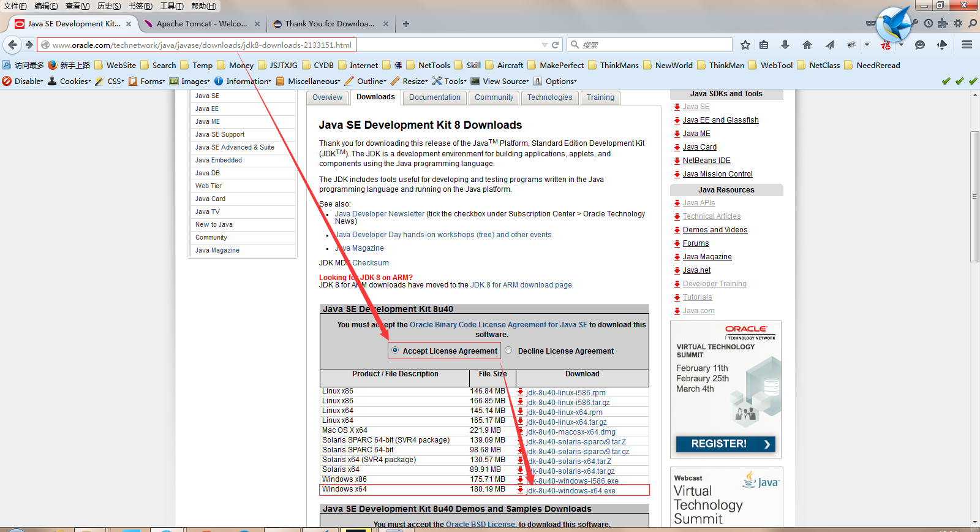This screenshot has width=980, height=532.
Task: Open the Disable dropdown in developer toolbar
Action: pyautogui.click(x=23, y=81)
